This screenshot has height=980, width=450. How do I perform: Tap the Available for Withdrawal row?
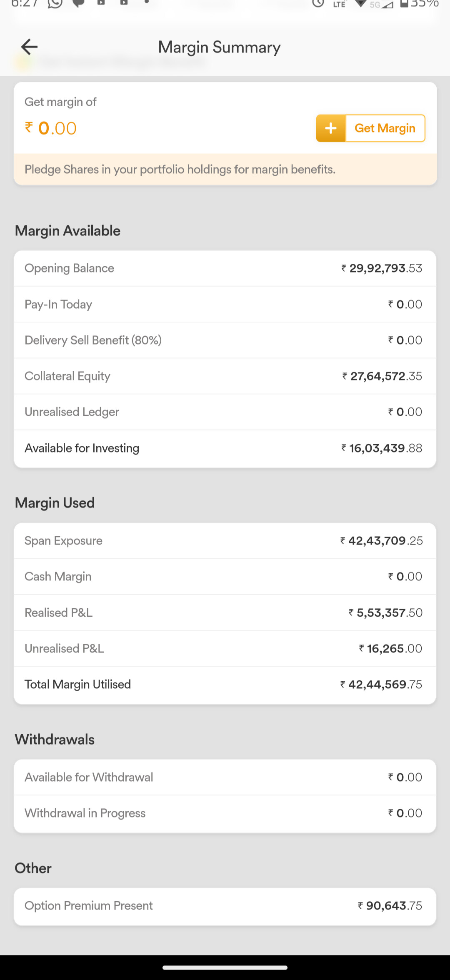coord(225,777)
